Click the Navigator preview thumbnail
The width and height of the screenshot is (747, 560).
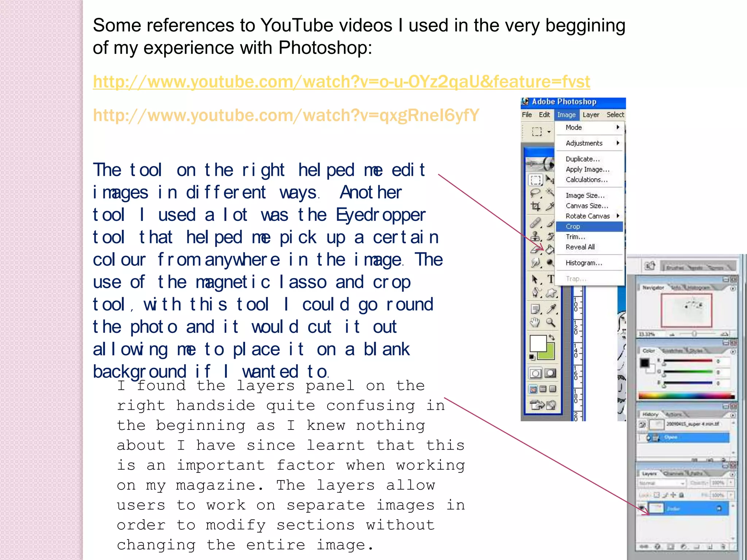(686, 310)
